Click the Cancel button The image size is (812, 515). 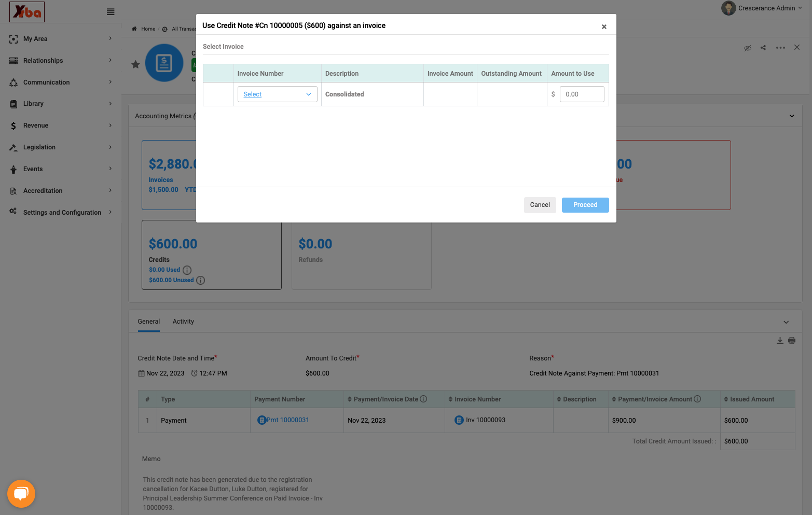[x=540, y=205]
